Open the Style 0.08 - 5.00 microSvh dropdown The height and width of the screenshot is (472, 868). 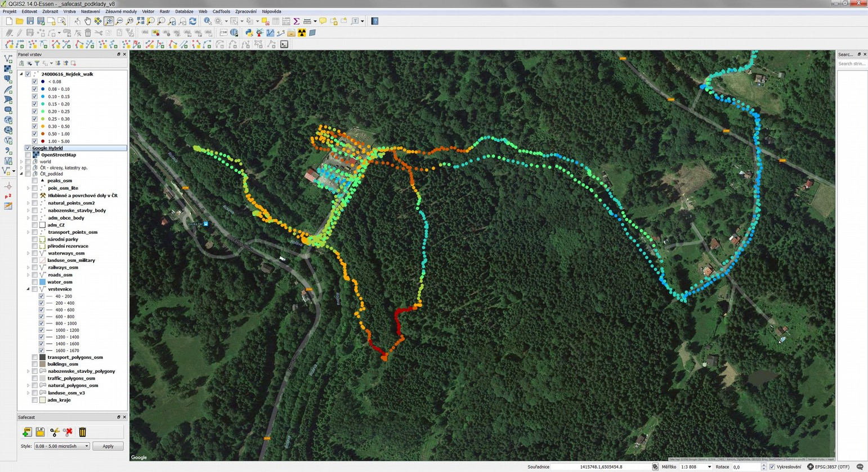click(62, 446)
